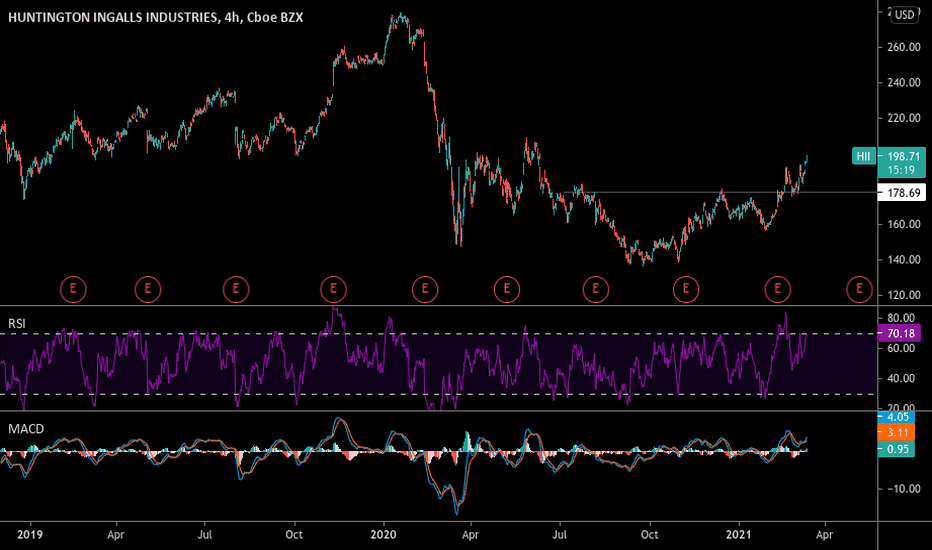This screenshot has height=550, width=932.
Task: Click the 178.69 horizontal line price label
Action: coord(902,193)
